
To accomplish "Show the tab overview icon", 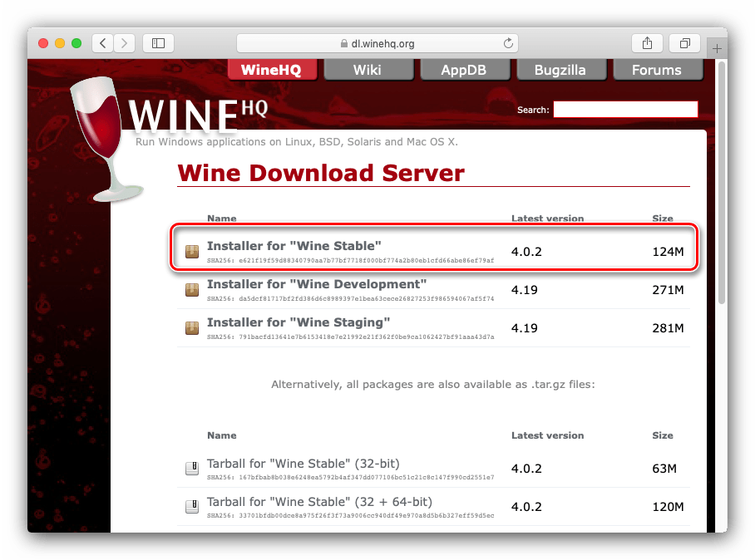I will pyautogui.click(x=685, y=43).
